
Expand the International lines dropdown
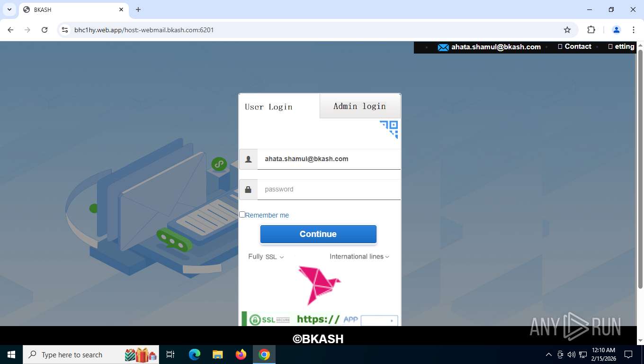click(359, 257)
